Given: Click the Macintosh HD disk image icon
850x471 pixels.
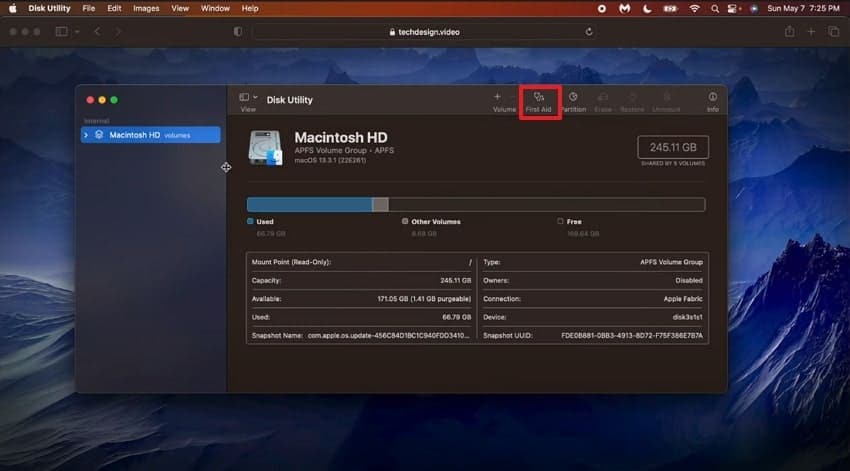Looking at the screenshot, I should click(265, 147).
